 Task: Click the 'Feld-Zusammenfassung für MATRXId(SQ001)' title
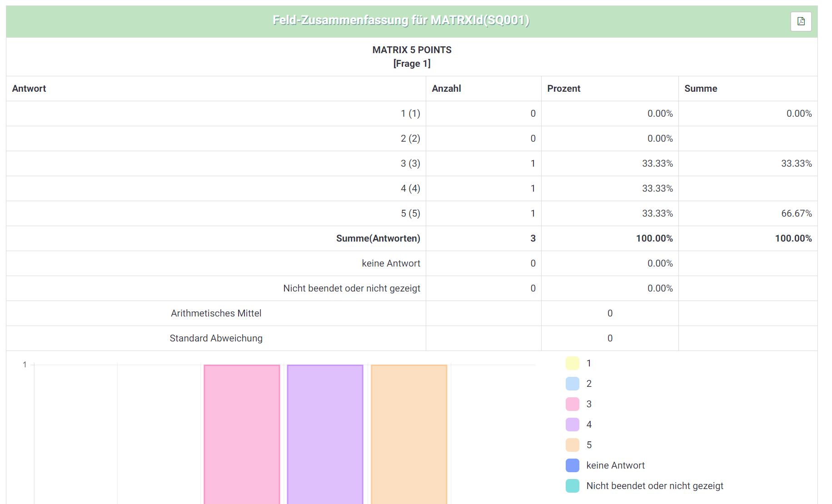[401, 20]
